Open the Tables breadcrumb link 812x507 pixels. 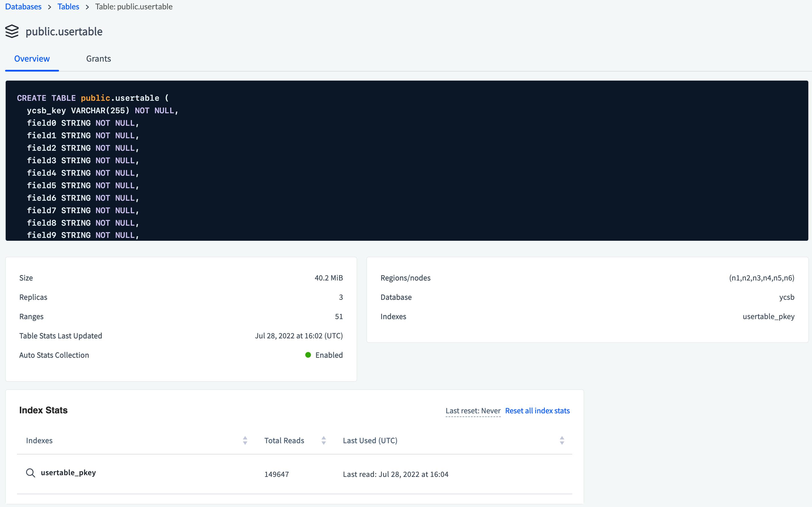click(x=68, y=6)
